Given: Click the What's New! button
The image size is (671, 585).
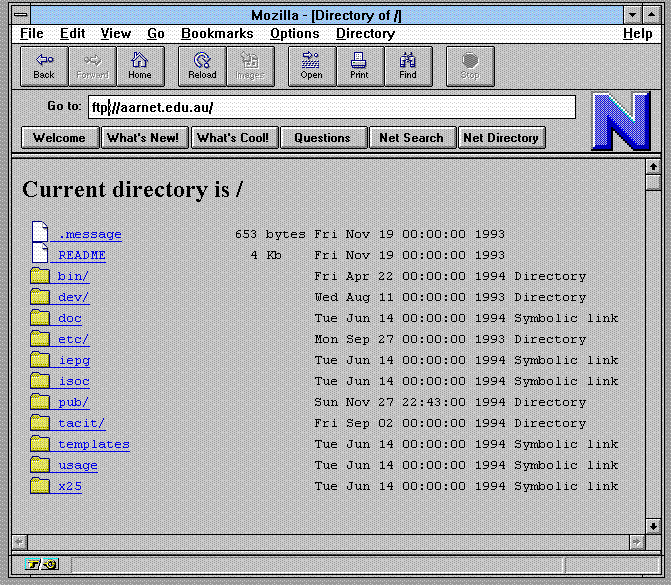Looking at the screenshot, I should coord(144,138).
